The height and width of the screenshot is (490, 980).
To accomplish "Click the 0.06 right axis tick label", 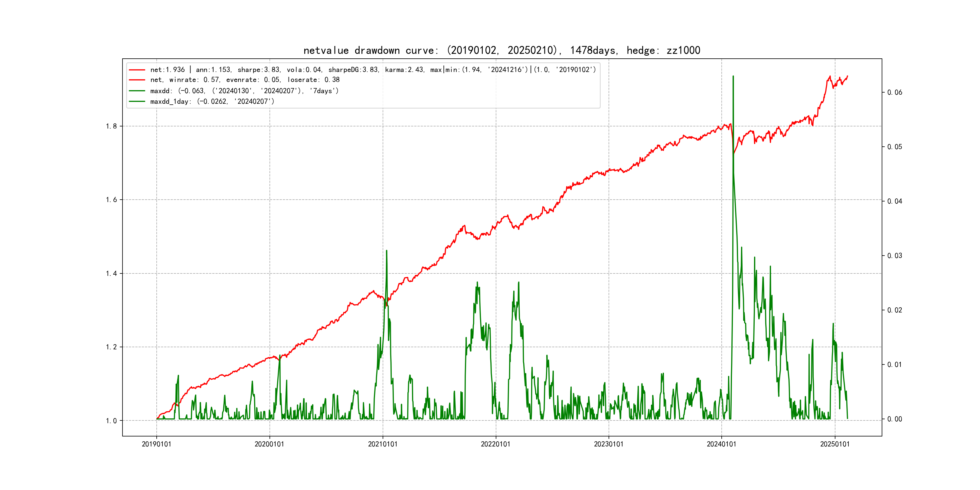I will 894,93.
